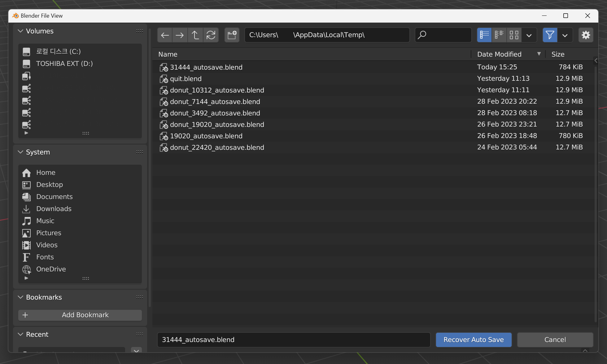Toggle the file filter funnel
607x364 pixels.
pos(550,35)
